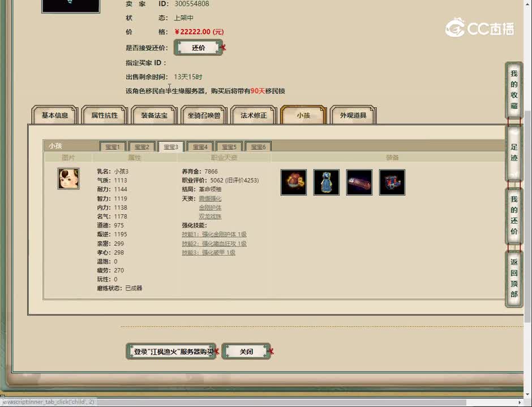This screenshot has width=532, height=407.
Task: Click 技能1: 强化金刚护体 1级 link
Action: [x=214, y=234]
